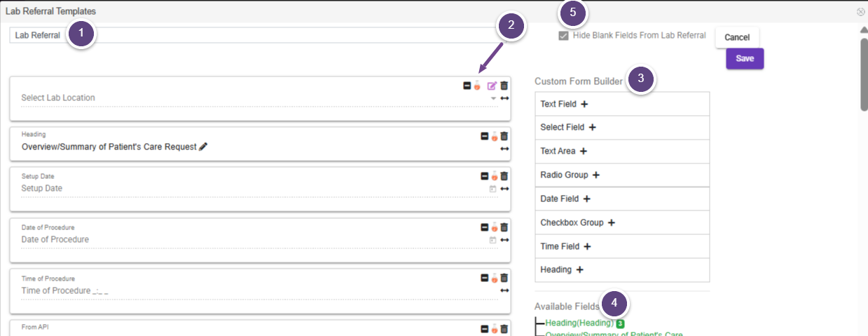Delete the Time of Procedure field
The image size is (868, 336).
tap(504, 278)
